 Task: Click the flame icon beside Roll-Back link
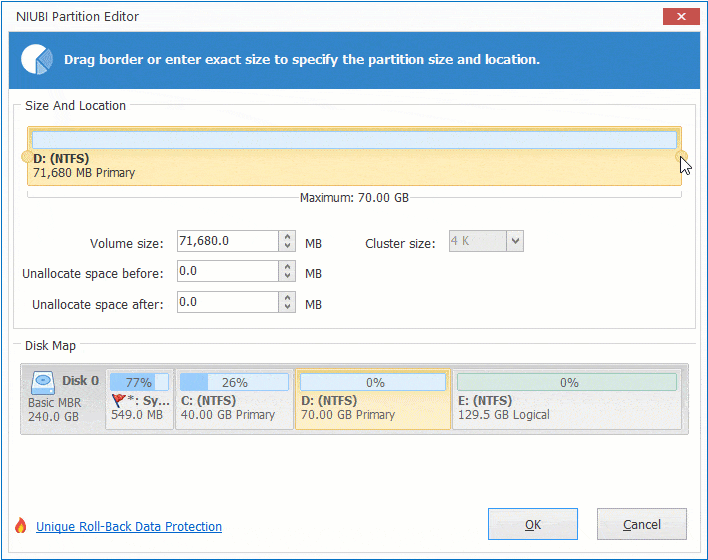20,526
